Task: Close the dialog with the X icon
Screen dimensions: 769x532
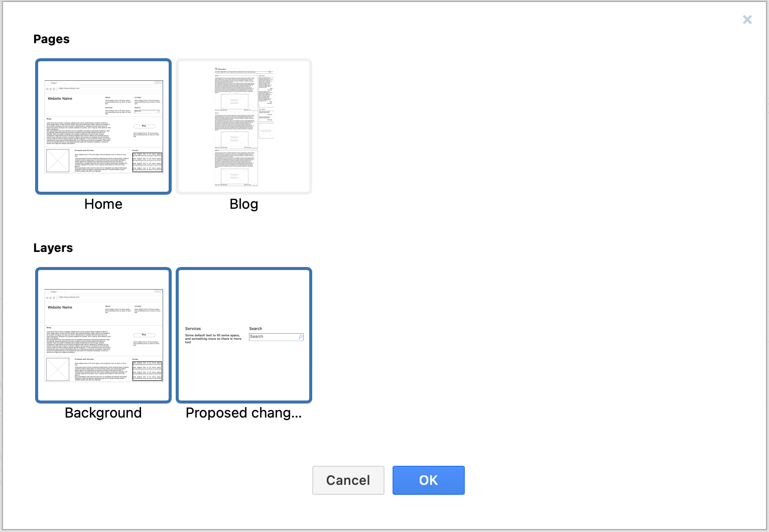Action: (x=747, y=20)
